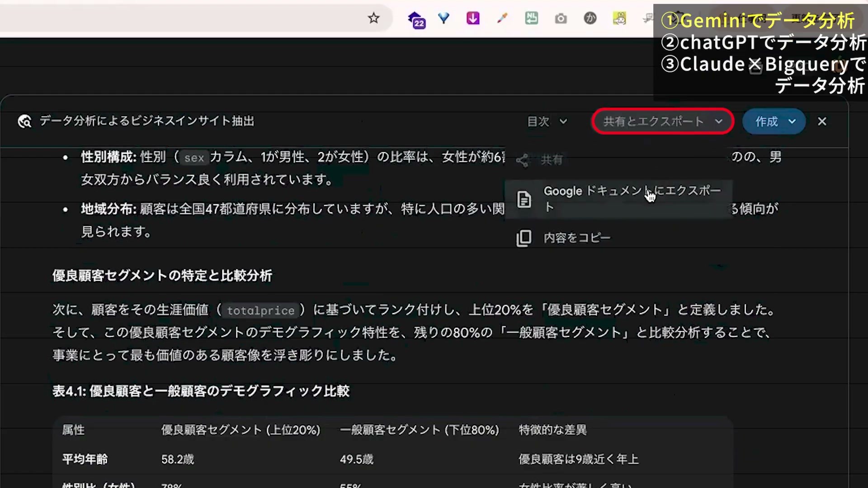Click the 性別構成 bullet label
The height and width of the screenshot is (488, 868).
pyautogui.click(x=108, y=157)
